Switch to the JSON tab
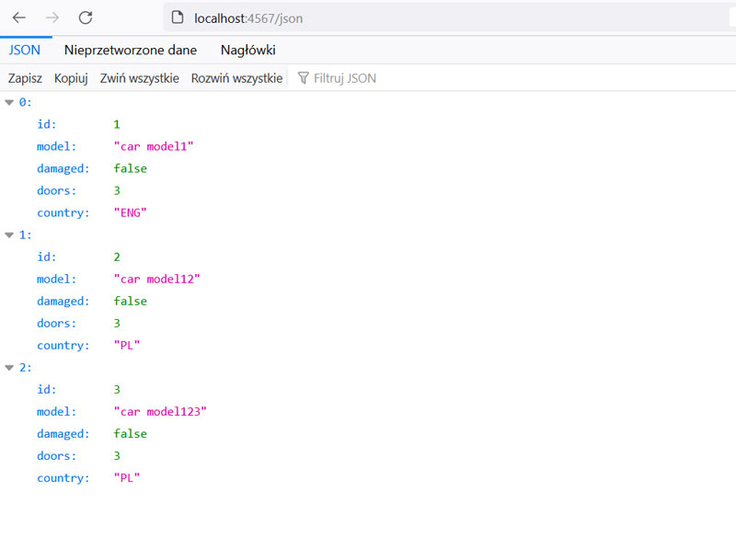 25,50
